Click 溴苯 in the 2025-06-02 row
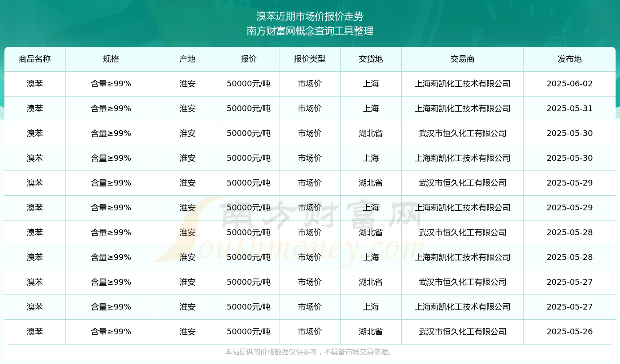The image size is (620, 364). coord(35,84)
